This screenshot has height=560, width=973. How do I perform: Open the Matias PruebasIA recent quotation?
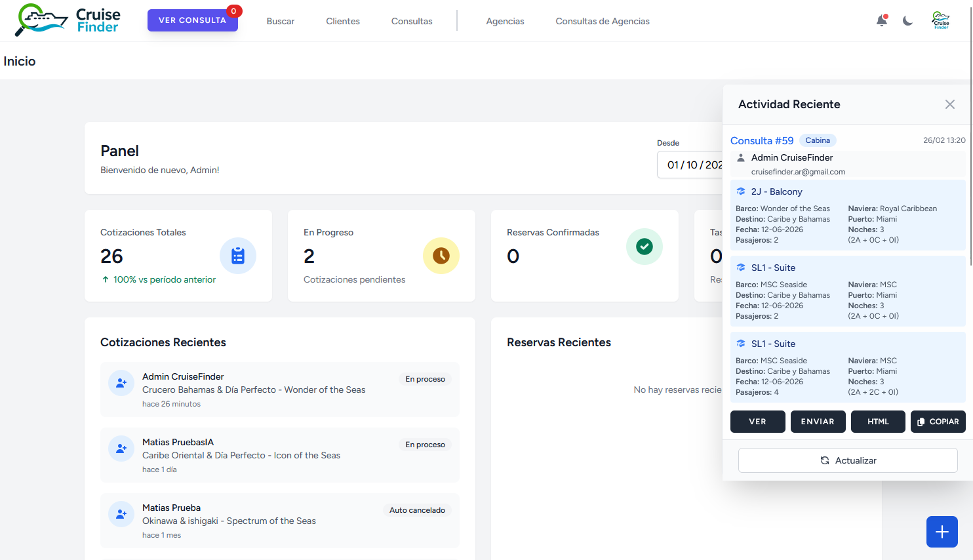click(279, 455)
